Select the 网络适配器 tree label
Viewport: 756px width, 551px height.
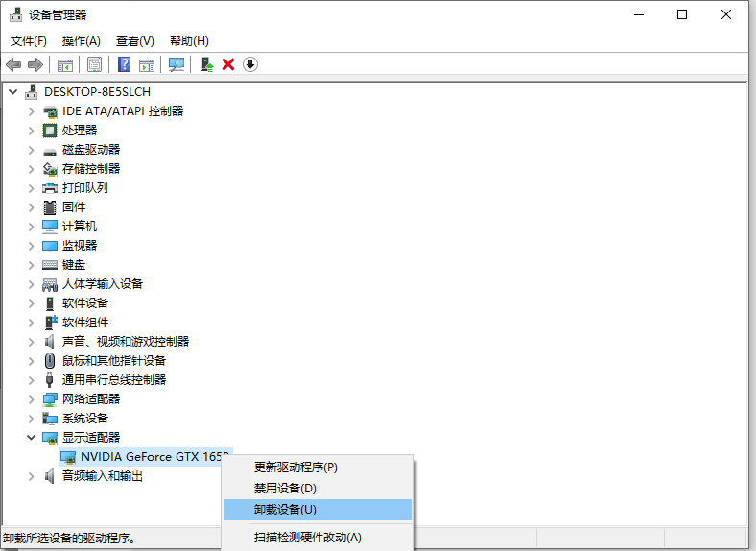pos(91,399)
